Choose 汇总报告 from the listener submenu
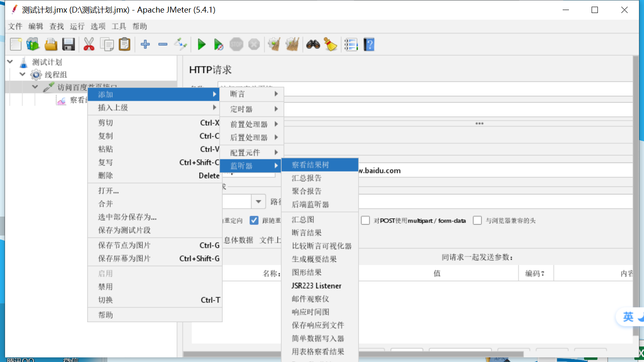The width and height of the screenshot is (644, 362). pyautogui.click(x=320, y=178)
